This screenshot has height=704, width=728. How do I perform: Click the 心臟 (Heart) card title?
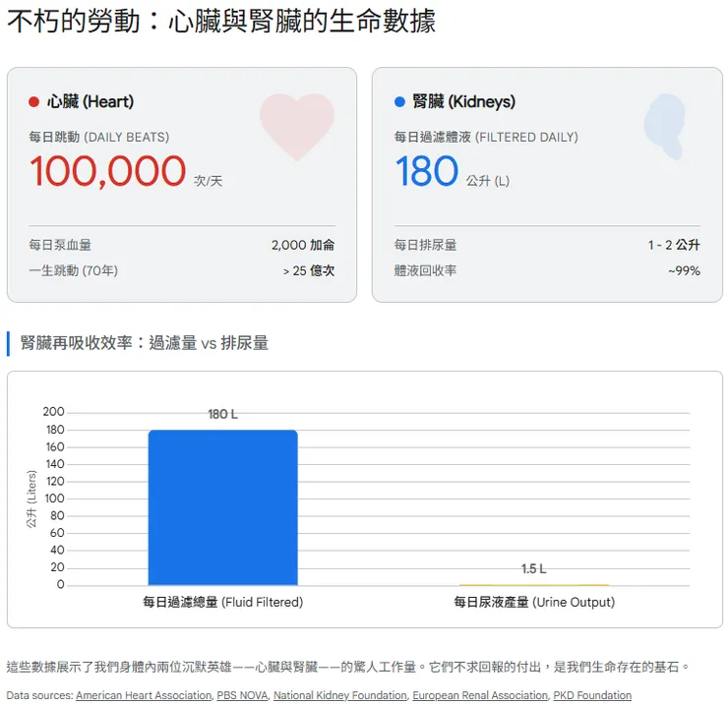(91, 101)
